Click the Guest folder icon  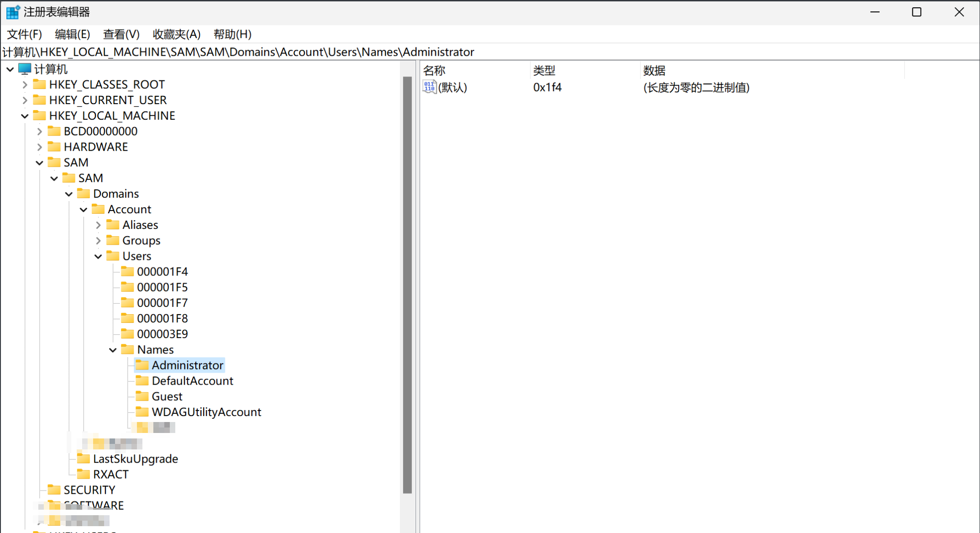(142, 396)
